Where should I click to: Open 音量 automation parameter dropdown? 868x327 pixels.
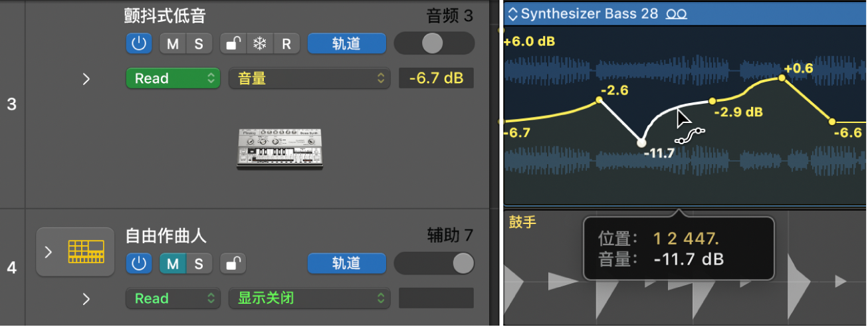coord(308,78)
